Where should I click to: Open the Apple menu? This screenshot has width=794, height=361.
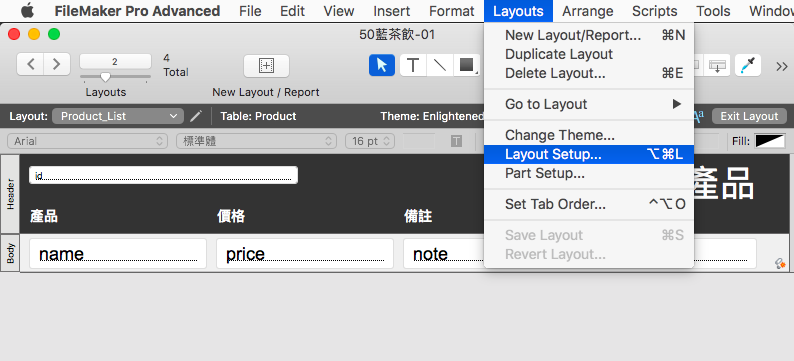point(27,11)
